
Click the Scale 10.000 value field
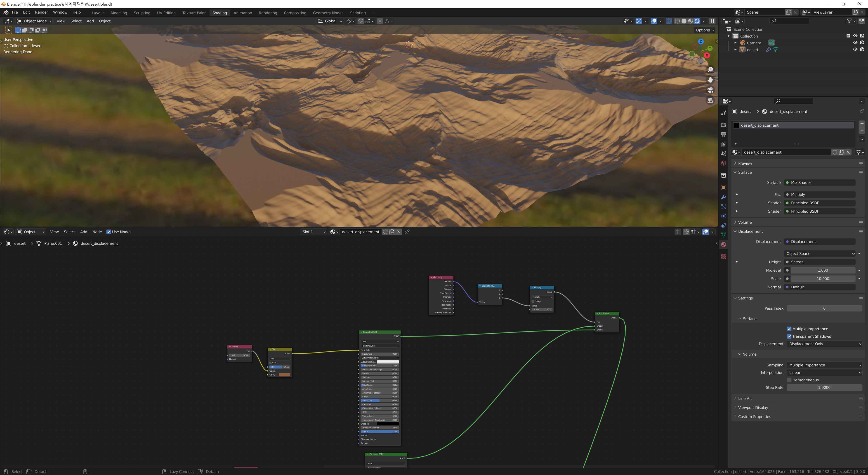point(822,279)
